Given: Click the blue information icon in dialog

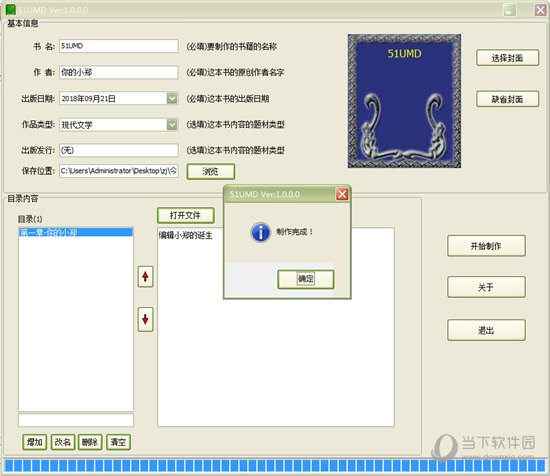Looking at the screenshot, I should pyautogui.click(x=260, y=232).
